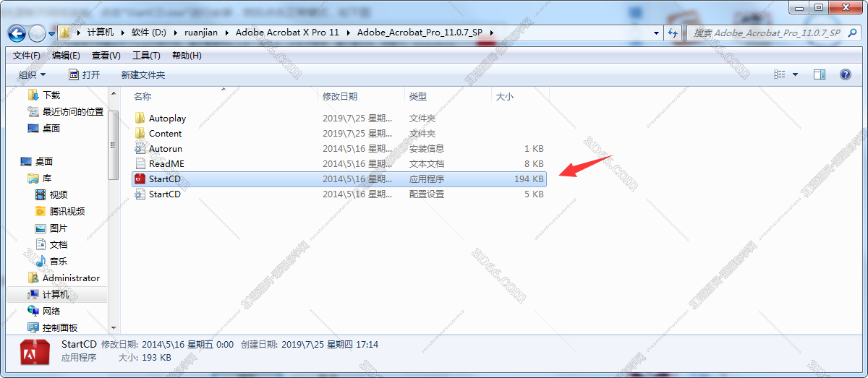The height and width of the screenshot is (378, 868).
Task: Click the 新建文件夹 toolbar button
Action: coord(143,74)
